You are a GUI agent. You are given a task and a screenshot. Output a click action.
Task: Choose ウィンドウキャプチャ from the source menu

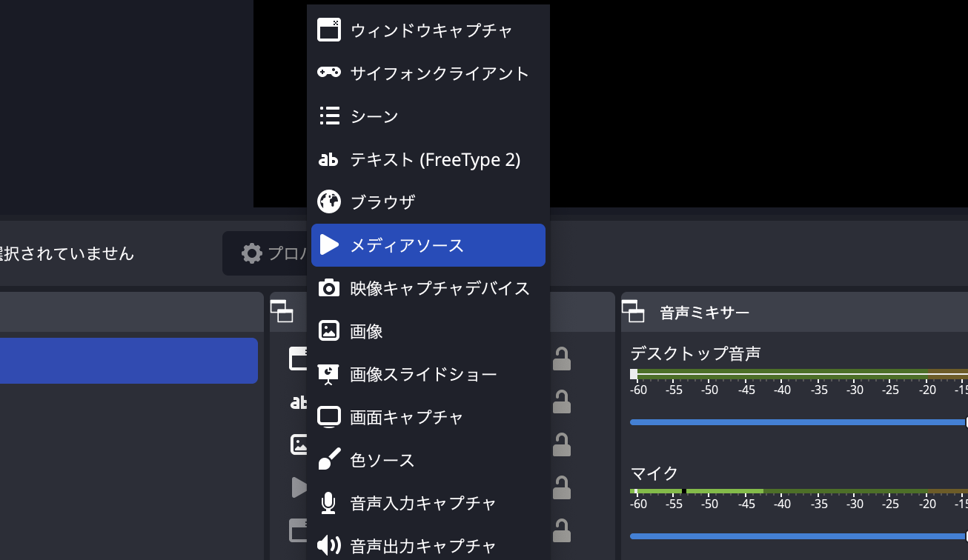point(428,30)
